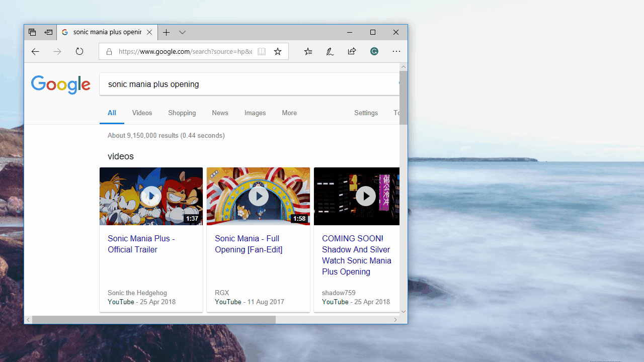Screen dimensions: 644x362
Task: Go forward with the forward arrow
Action: coord(57,51)
